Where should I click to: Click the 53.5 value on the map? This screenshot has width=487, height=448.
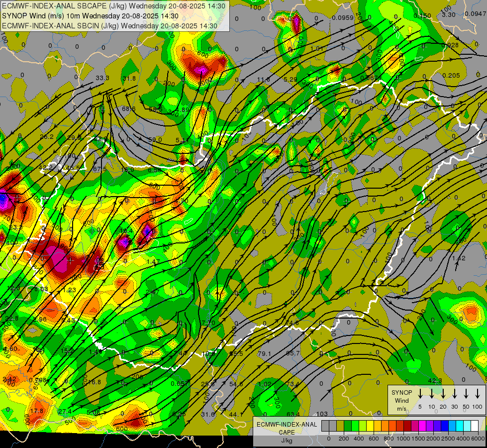[x=156, y=110]
